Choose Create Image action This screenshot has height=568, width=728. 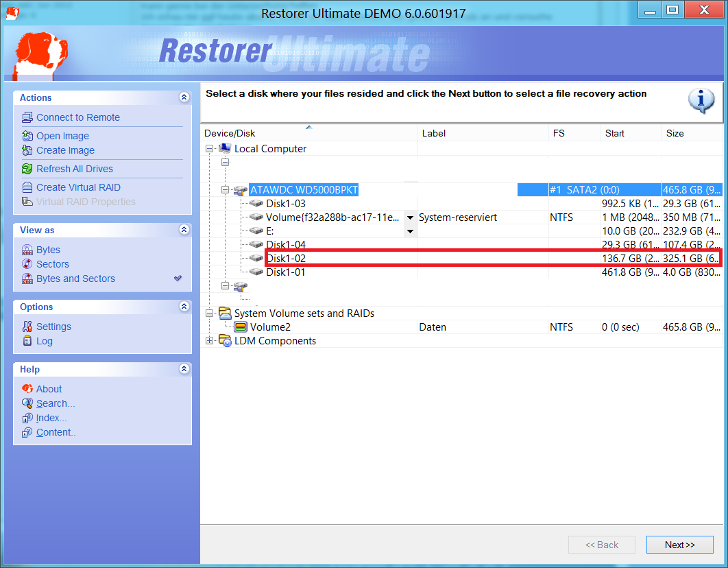pyautogui.click(x=65, y=150)
